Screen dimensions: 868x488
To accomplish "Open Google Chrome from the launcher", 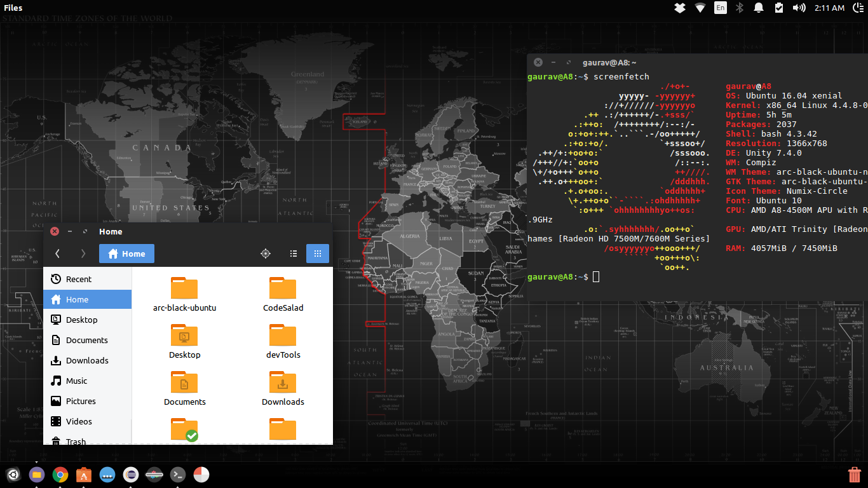I will (x=60, y=475).
